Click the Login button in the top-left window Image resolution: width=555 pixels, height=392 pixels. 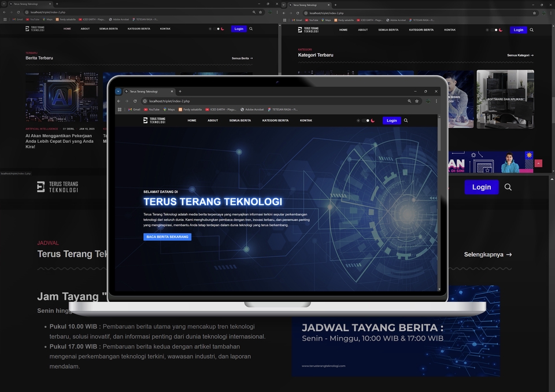(x=239, y=29)
